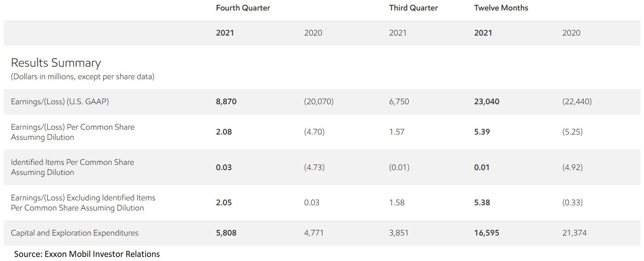Image resolution: width=644 pixels, height=261 pixels.
Task: Click the Identified Items Per Common Share label
Action: coord(72,167)
